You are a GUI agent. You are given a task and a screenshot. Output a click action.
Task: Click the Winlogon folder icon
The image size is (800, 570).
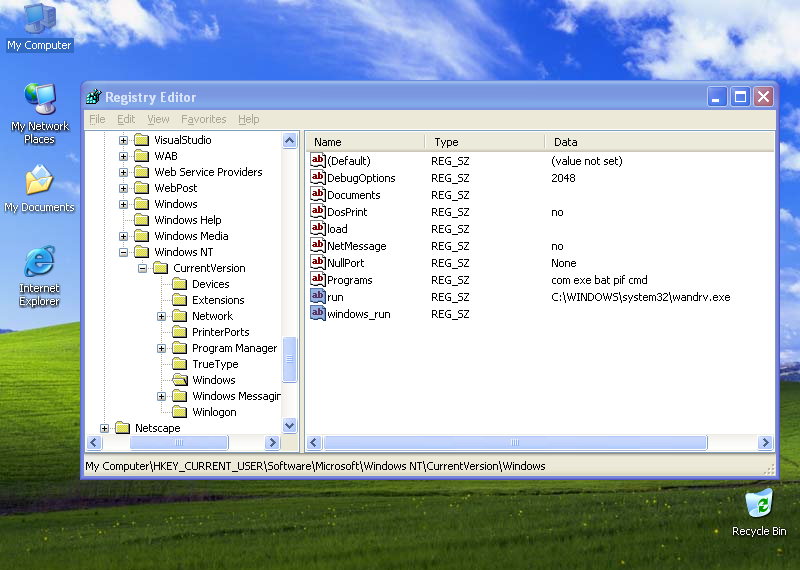(x=179, y=412)
